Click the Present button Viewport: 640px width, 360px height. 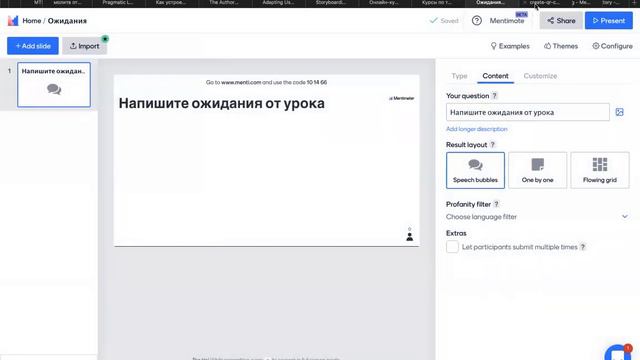click(x=609, y=20)
